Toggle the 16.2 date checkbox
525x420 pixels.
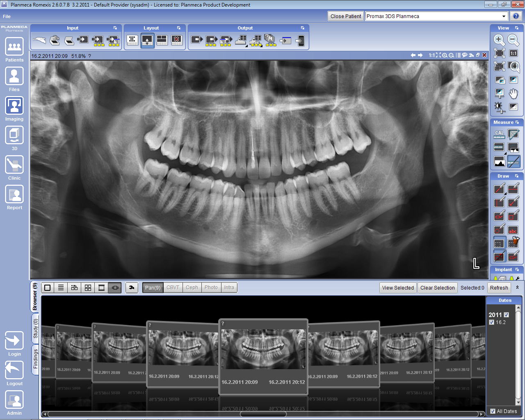point(492,322)
